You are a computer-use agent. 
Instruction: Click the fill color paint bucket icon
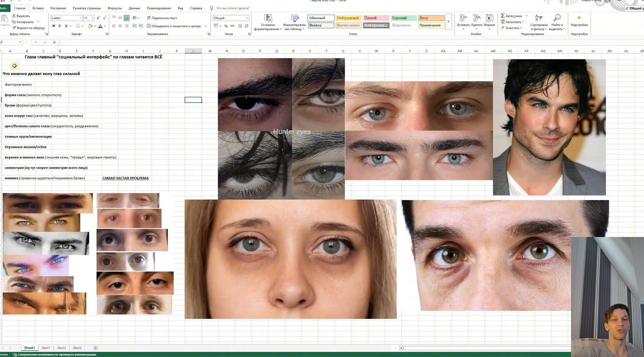[x=90, y=26]
